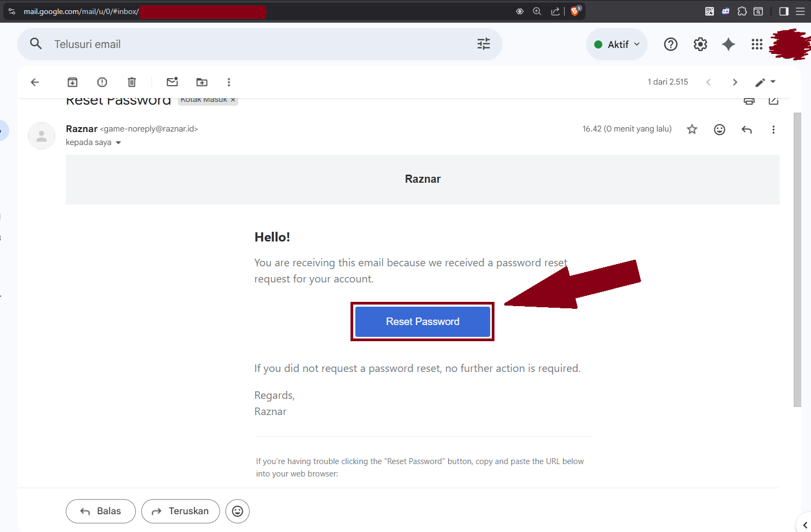Click the Balas reply button

(x=101, y=511)
